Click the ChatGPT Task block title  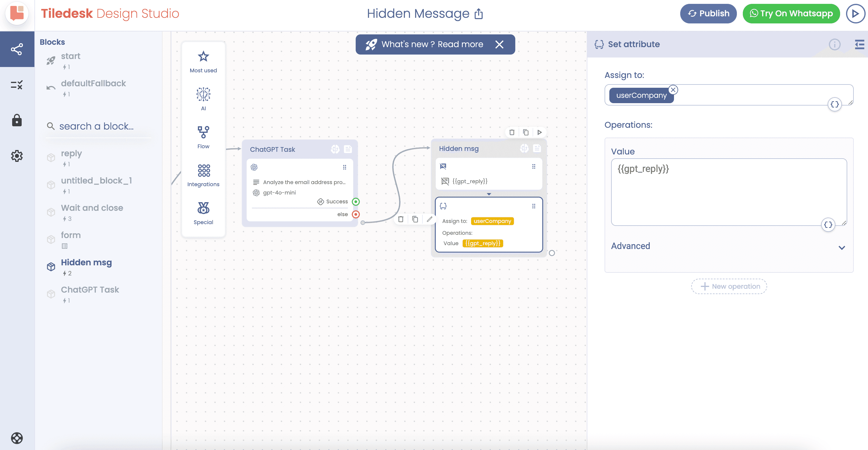click(272, 149)
